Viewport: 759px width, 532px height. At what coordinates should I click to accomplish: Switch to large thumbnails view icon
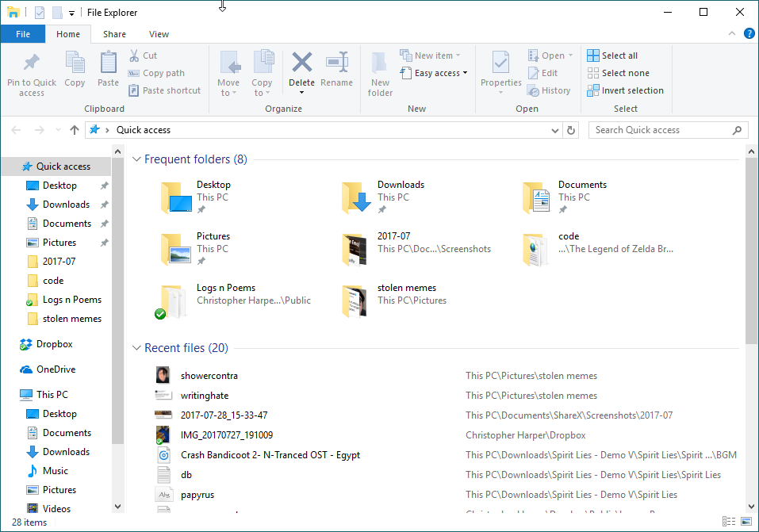(746, 522)
